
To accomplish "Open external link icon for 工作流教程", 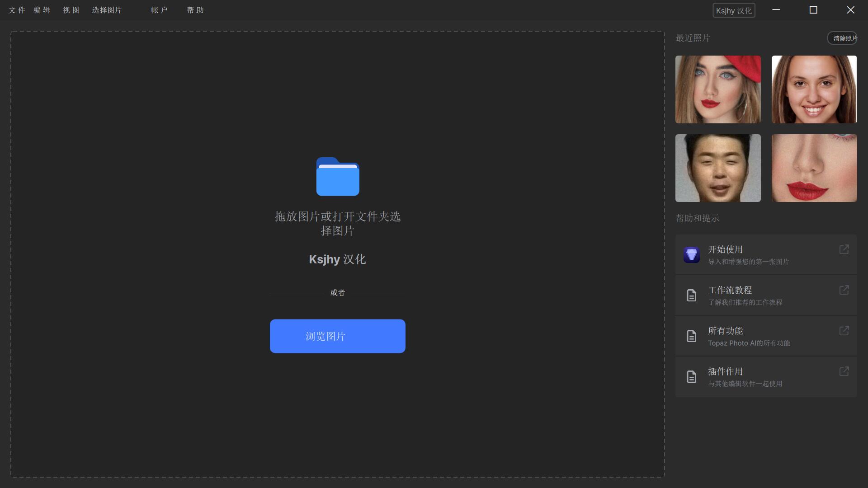I will [x=844, y=290].
